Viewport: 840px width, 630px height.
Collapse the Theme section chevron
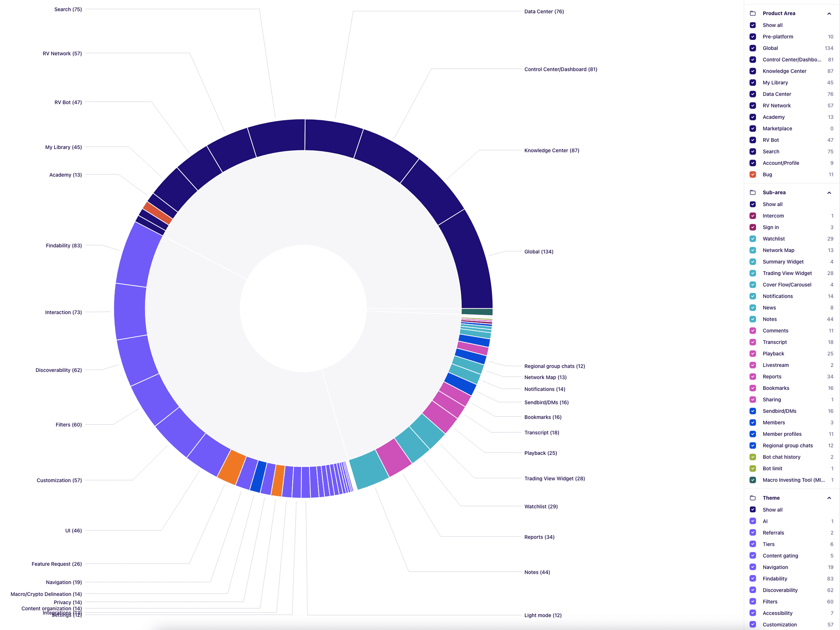tap(829, 498)
